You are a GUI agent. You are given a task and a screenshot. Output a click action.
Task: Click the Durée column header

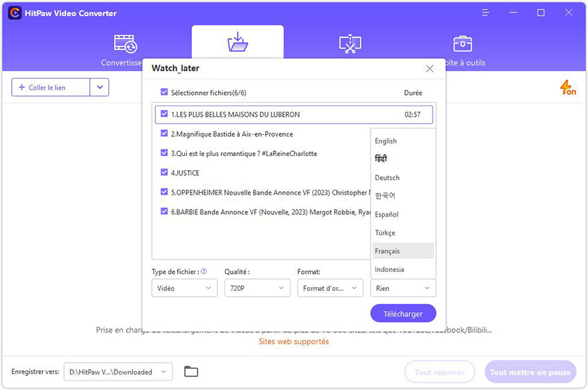pyautogui.click(x=413, y=93)
